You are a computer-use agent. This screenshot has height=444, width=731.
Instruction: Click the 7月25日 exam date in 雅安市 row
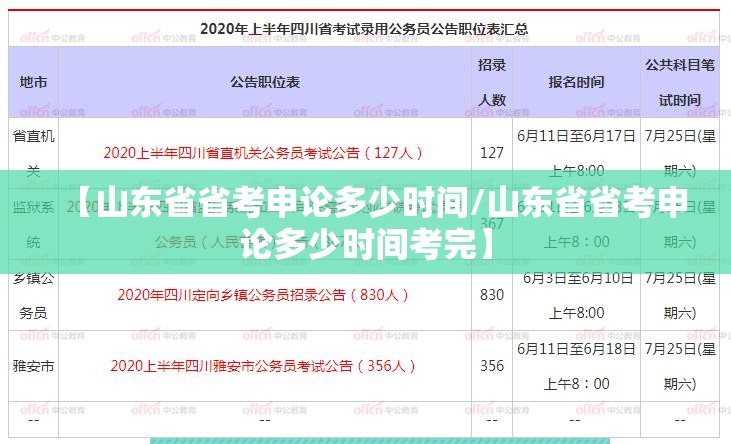click(x=680, y=349)
